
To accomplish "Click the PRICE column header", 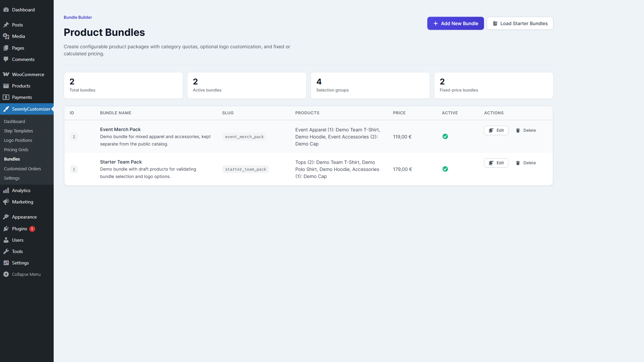I will [399, 113].
